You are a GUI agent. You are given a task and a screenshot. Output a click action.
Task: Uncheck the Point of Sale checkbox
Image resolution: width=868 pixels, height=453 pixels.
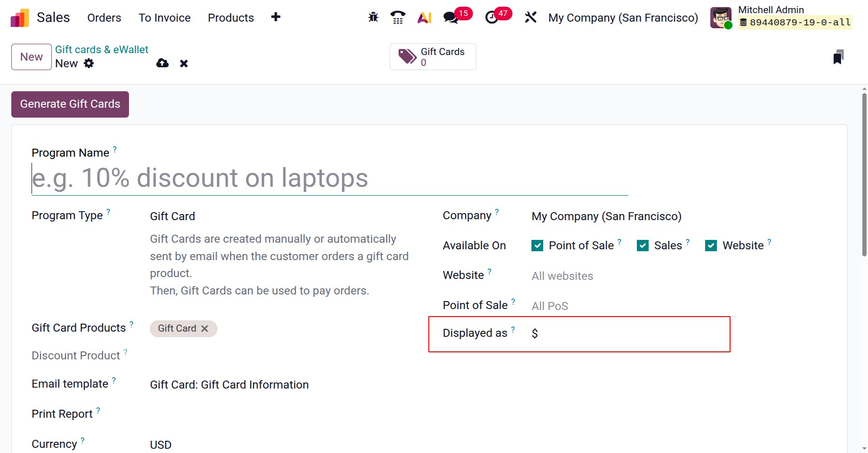tap(537, 246)
